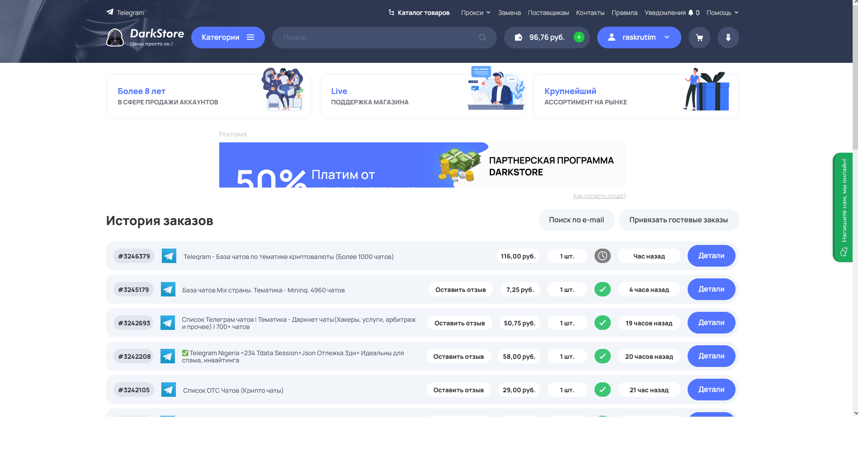The width and height of the screenshot is (868, 470).
Task: Click the DarkStore logo
Action: click(x=145, y=38)
